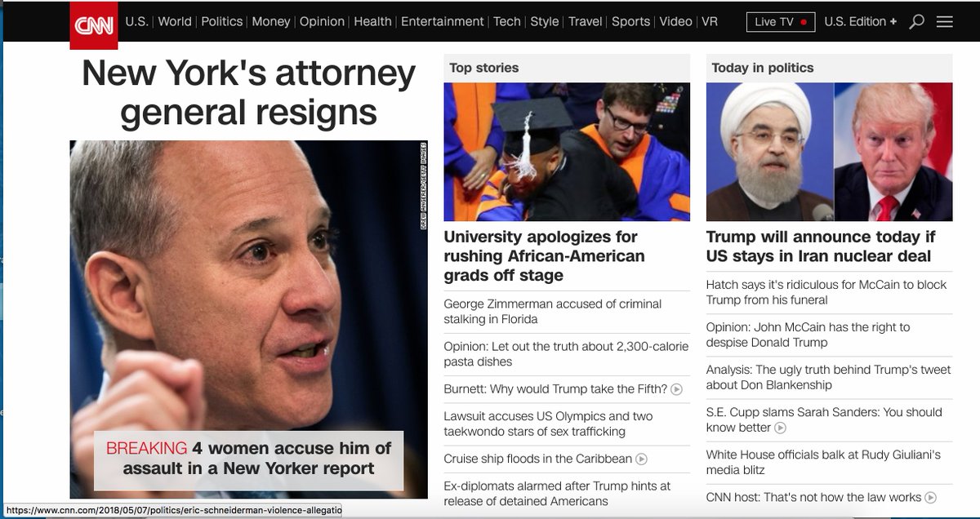
Task: Play video icon beside Cruise ship floods story
Action: point(642,459)
